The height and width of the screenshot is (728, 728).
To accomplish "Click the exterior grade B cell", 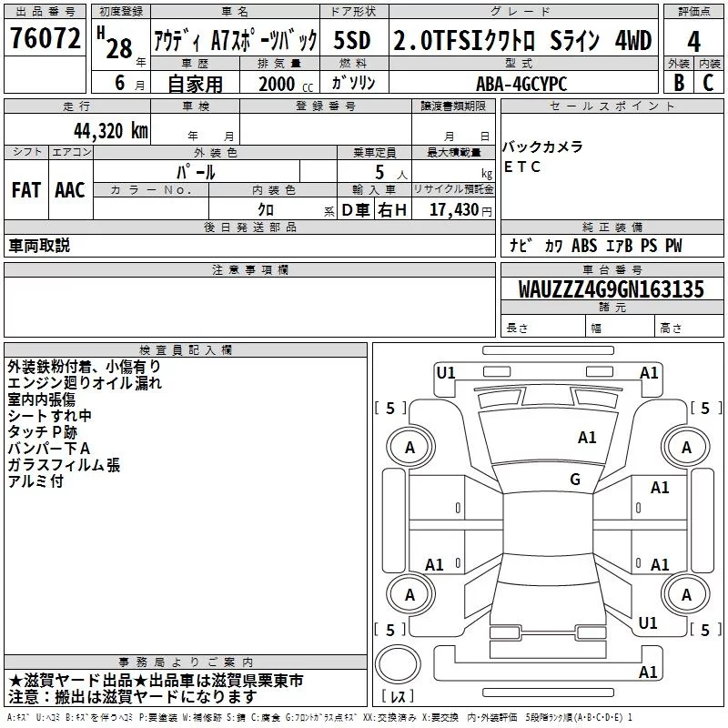I will (x=679, y=83).
